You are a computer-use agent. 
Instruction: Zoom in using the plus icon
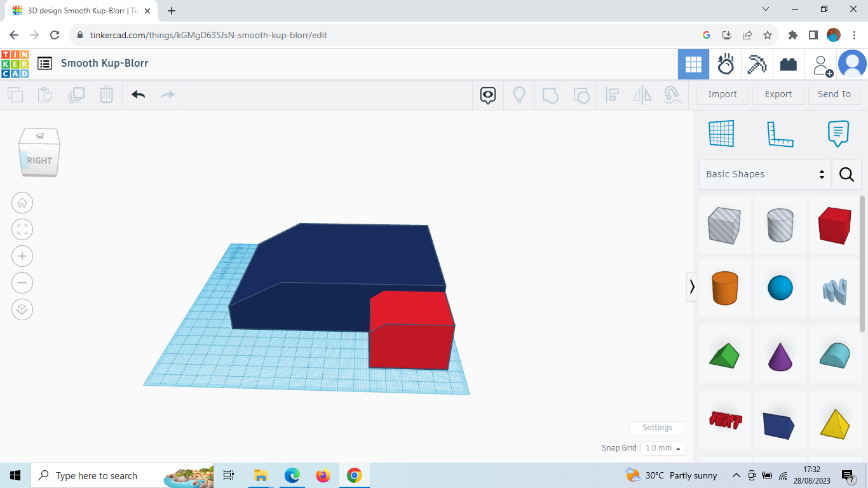point(22,256)
